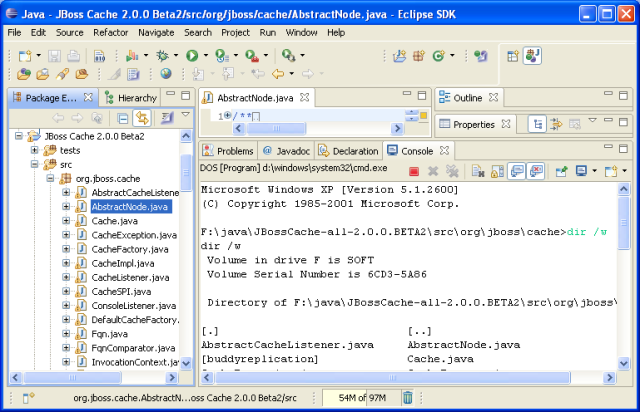The image size is (640, 412).
Task: Click Remove Launch X icon in Console
Action: (x=433, y=171)
